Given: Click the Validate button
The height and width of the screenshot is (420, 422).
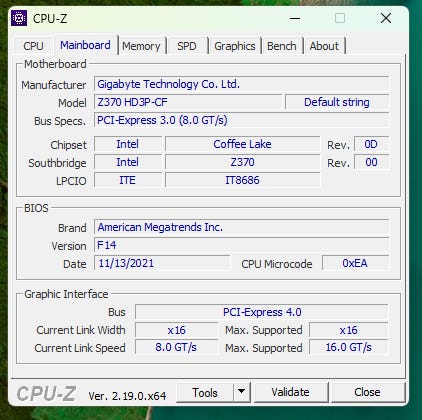Looking at the screenshot, I should 290,393.
